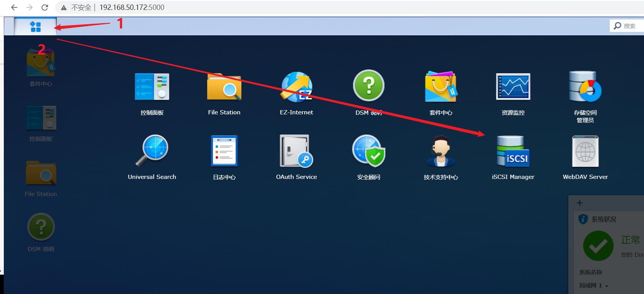The width and height of the screenshot is (644, 294).
Task: Open WebDAV Server app
Action: pyautogui.click(x=585, y=151)
